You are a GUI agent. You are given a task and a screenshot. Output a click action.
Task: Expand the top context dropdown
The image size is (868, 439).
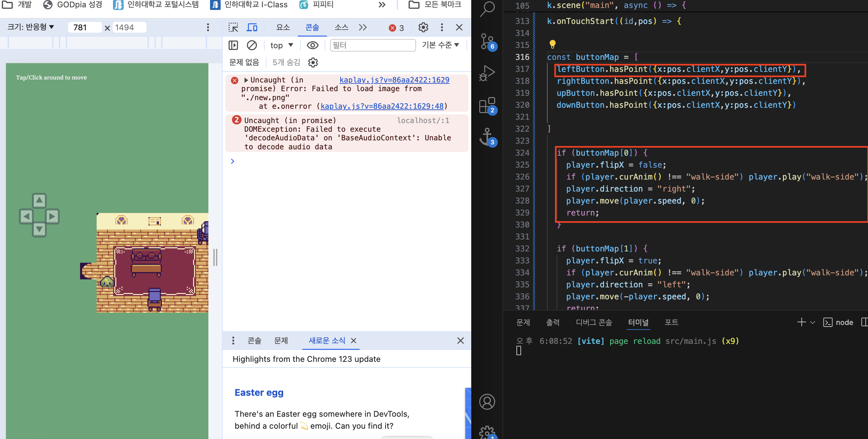[x=282, y=45]
